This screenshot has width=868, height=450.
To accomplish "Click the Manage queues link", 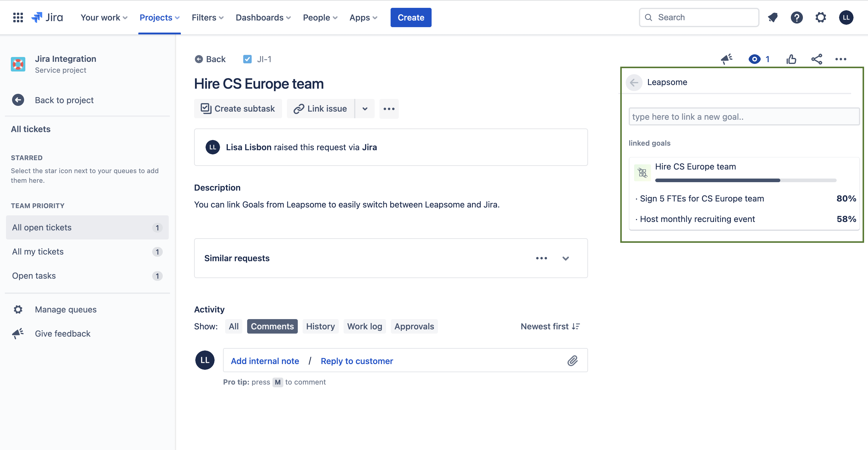I will [66, 309].
